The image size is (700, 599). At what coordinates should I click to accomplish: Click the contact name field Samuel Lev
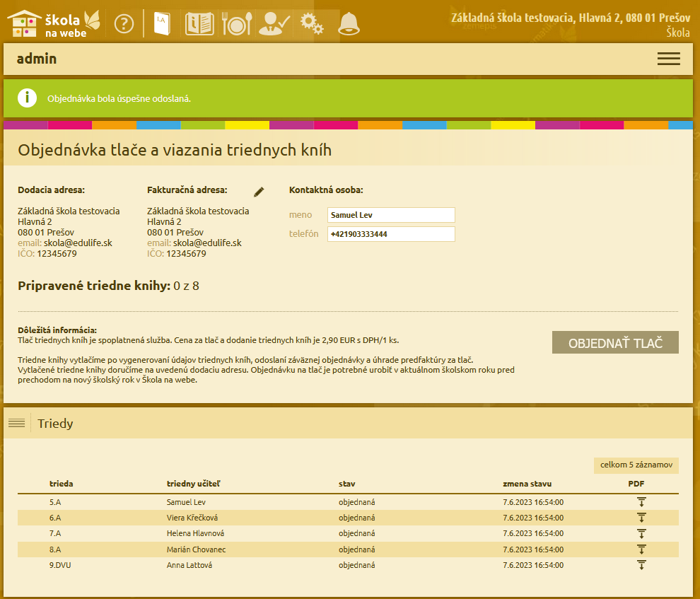(391, 215)
